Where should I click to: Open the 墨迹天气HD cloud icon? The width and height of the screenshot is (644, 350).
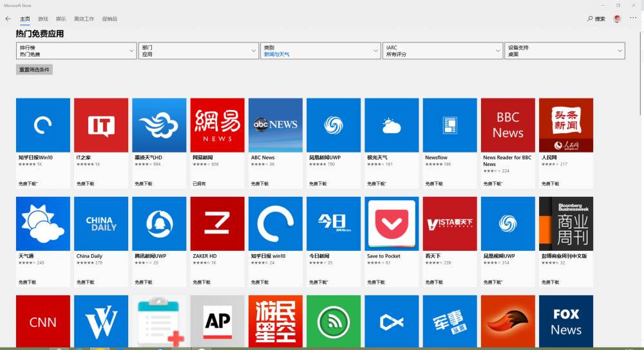(x=159, y=125)
